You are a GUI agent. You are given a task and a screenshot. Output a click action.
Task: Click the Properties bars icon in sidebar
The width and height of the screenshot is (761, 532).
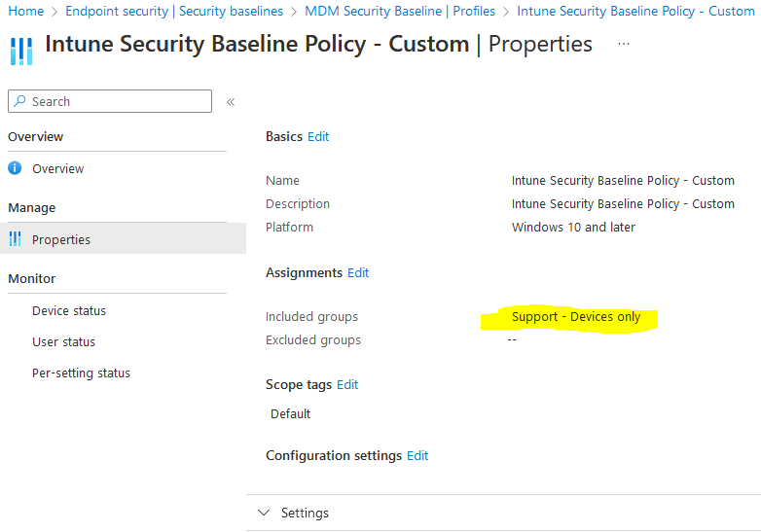point(15,239)
